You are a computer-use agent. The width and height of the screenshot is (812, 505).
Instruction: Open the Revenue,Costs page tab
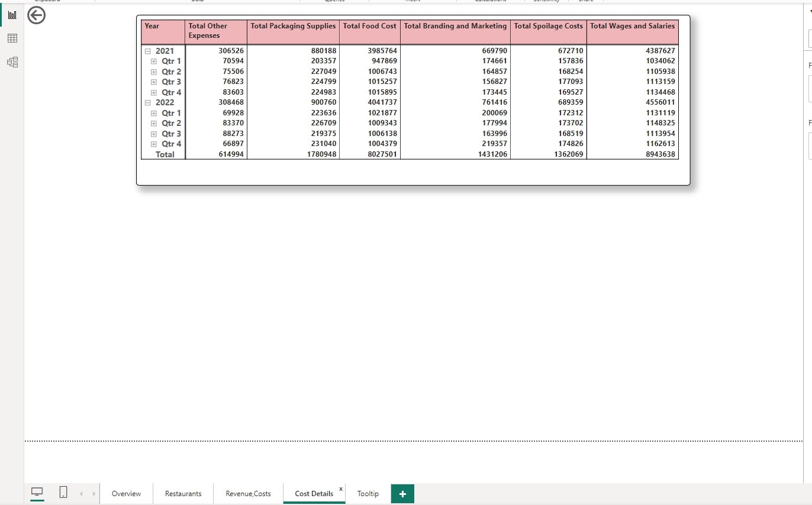248,494
